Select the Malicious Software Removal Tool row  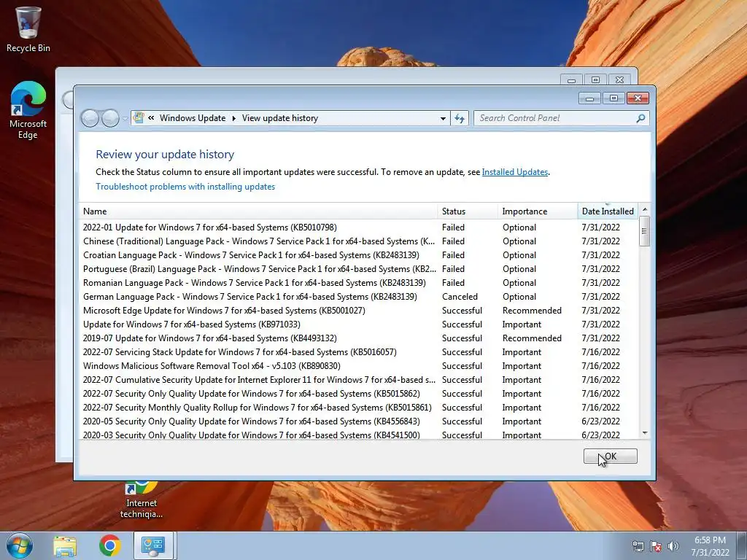(x=358, y=366)
